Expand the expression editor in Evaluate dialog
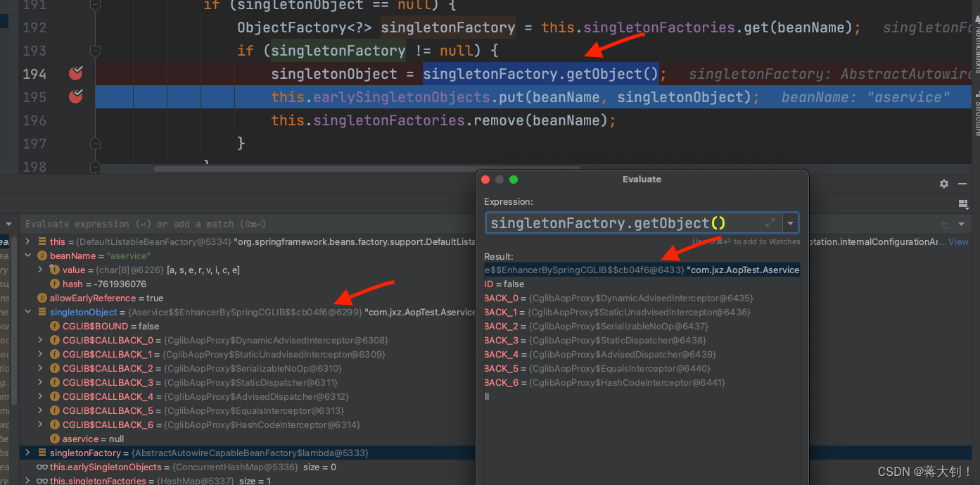 (x=770, y=222)
